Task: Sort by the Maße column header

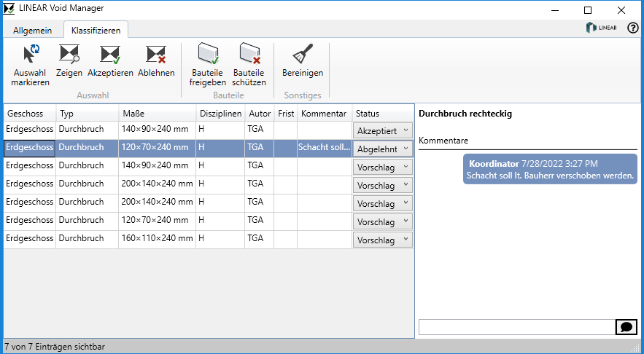Action: (x=158, y=114)
